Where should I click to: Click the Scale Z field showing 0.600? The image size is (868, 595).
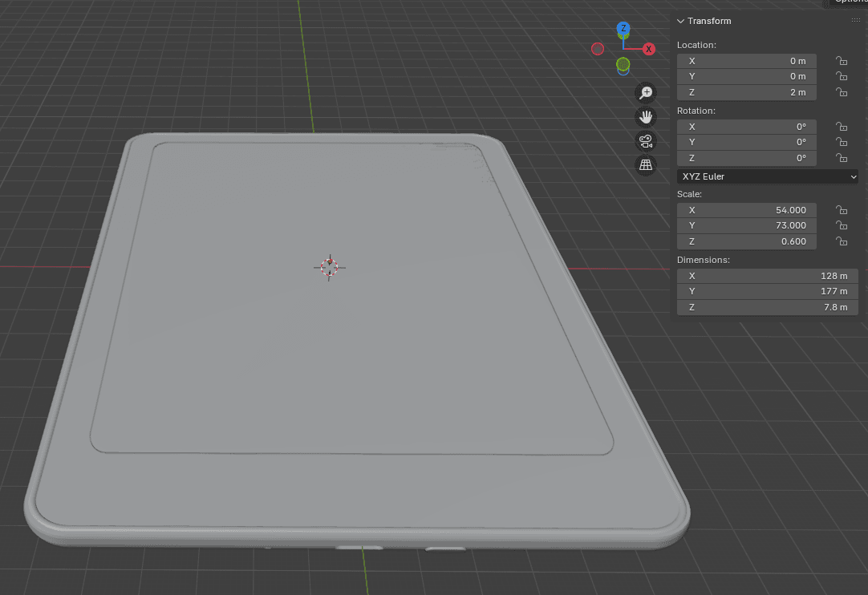click(747, 241)
